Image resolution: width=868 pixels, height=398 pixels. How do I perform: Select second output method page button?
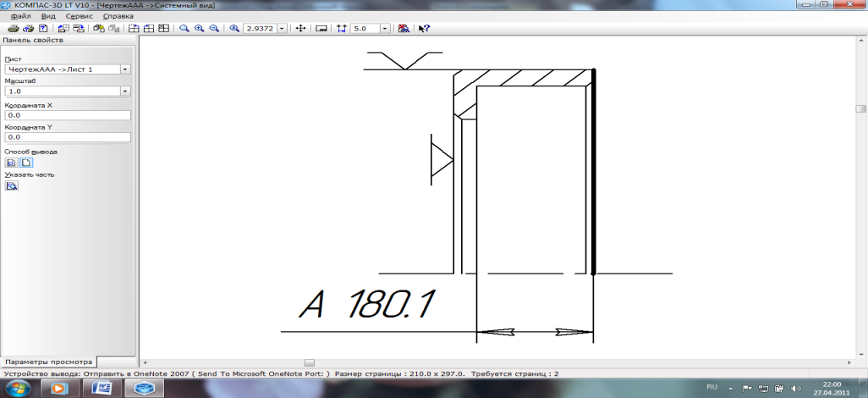[26, 163]
